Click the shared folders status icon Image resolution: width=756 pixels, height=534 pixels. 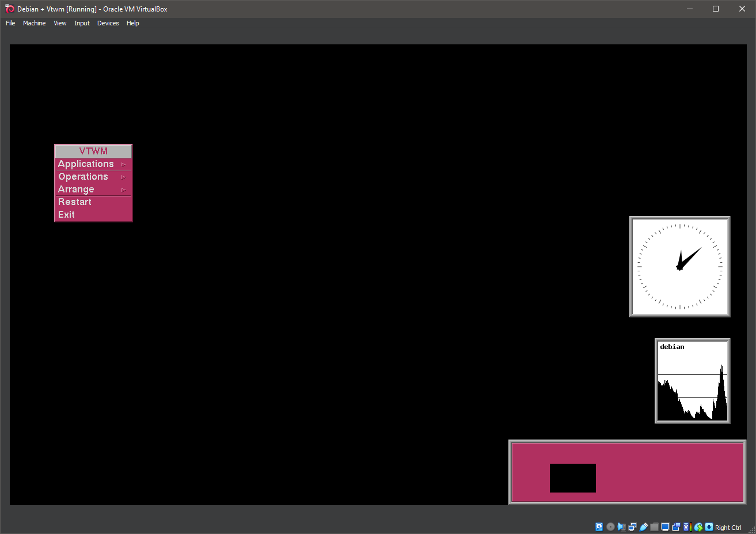pyautogui.click(x=654, y=527)
